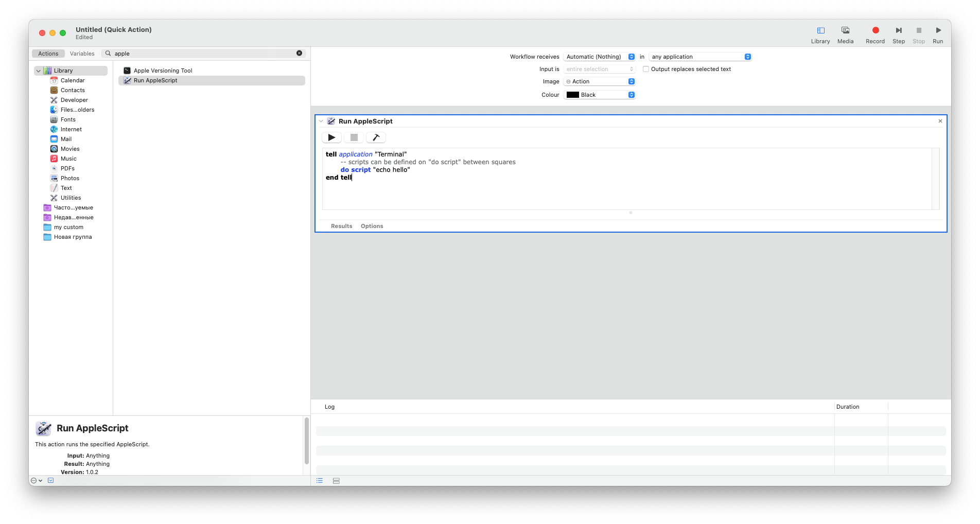Open the Media browser
Image resolution: width=980 pixels, height=524 pixels.
pos(845,35)
